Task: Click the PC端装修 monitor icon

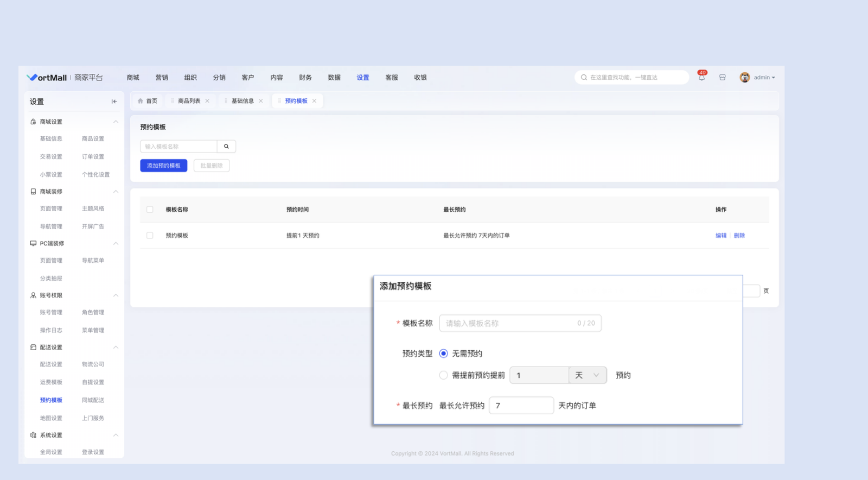Action: 33,243
